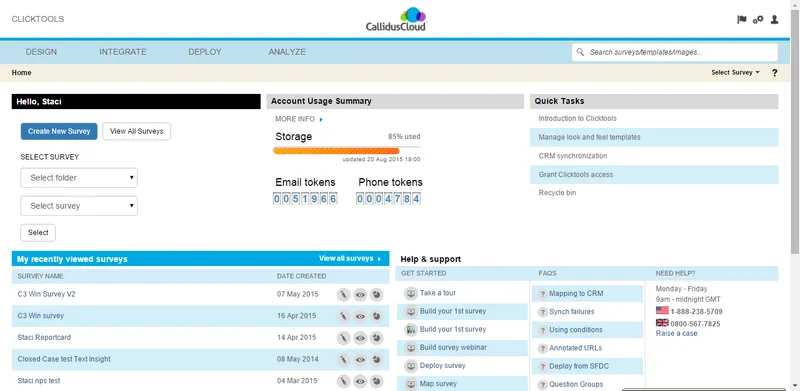Open Introduction to Clicktools quick task
Image resolution: width=800 pixels, height=391 pixels.
[x=578, y=118]
